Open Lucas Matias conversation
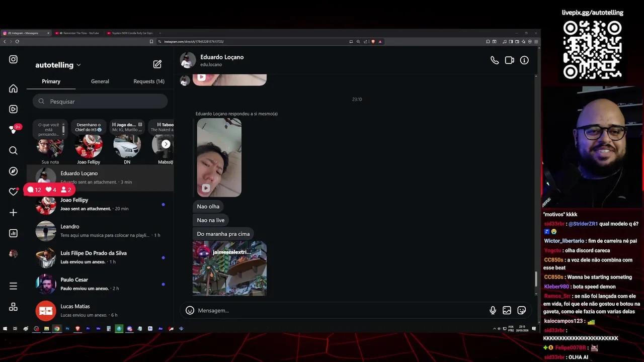 tap(100, 311)
